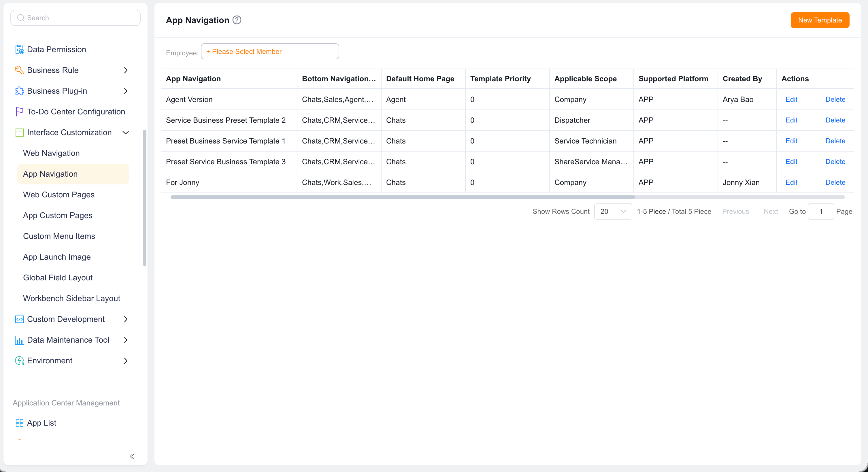Expand the Business Plug-in chevron
Viewport: 868px width, 472px height.
coord(126,91)
